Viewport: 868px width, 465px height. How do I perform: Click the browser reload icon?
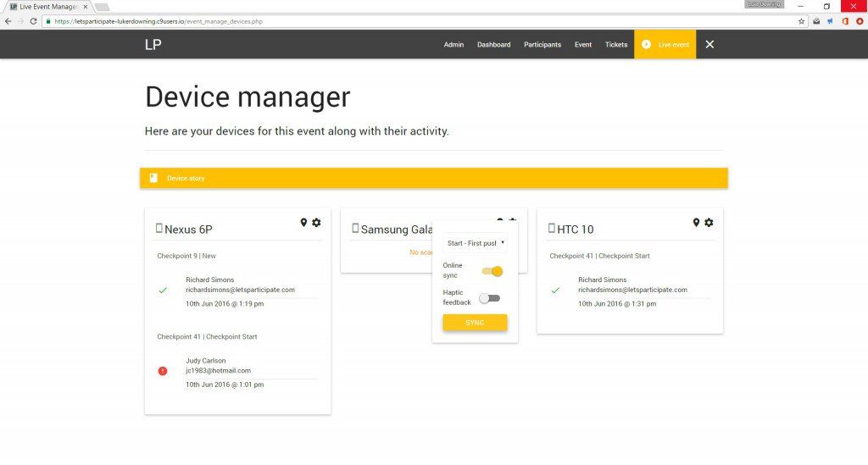[x=33, y=21]
